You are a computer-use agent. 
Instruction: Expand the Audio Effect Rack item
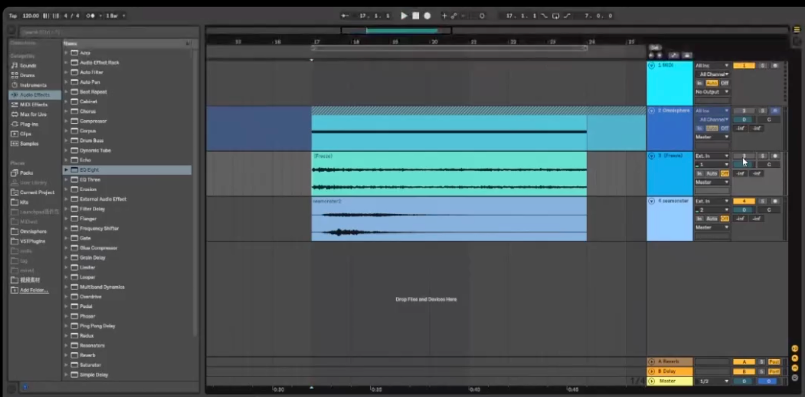(66, 62)
